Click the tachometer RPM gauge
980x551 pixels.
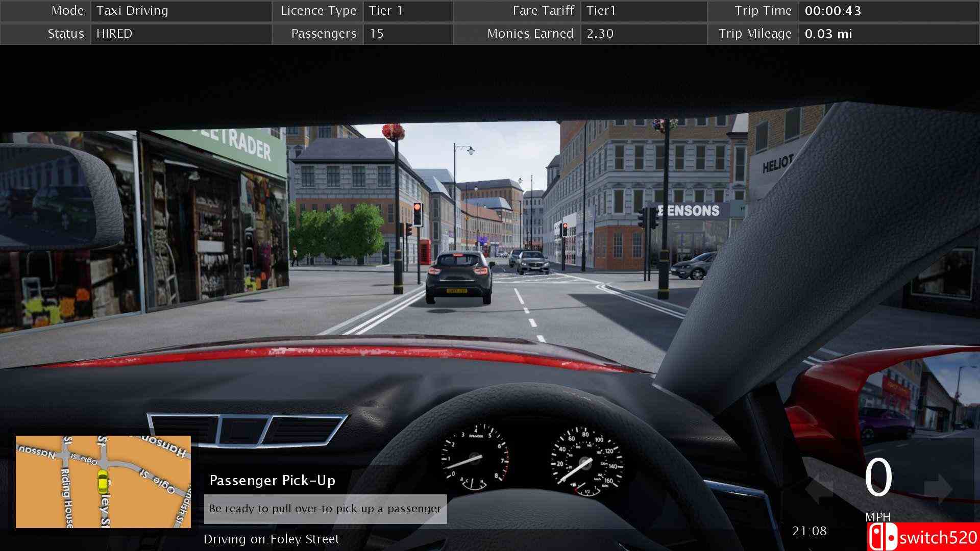[x=474, y=457]
